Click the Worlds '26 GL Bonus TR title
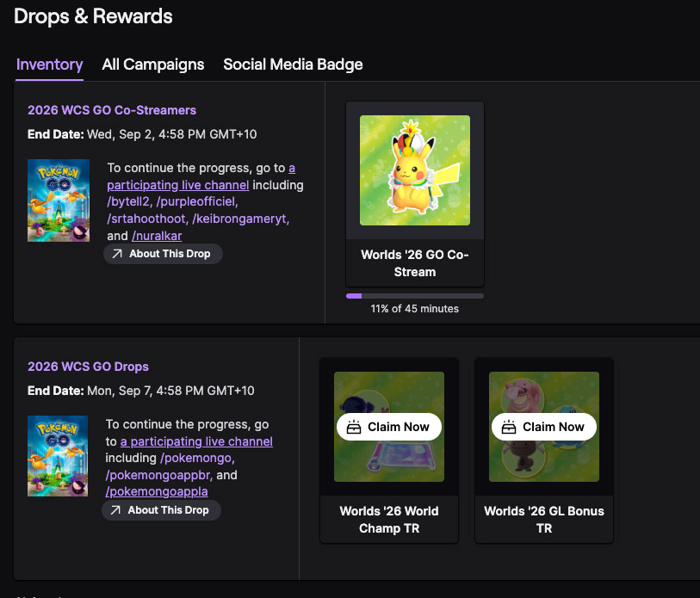 click(x=544, y=520)
